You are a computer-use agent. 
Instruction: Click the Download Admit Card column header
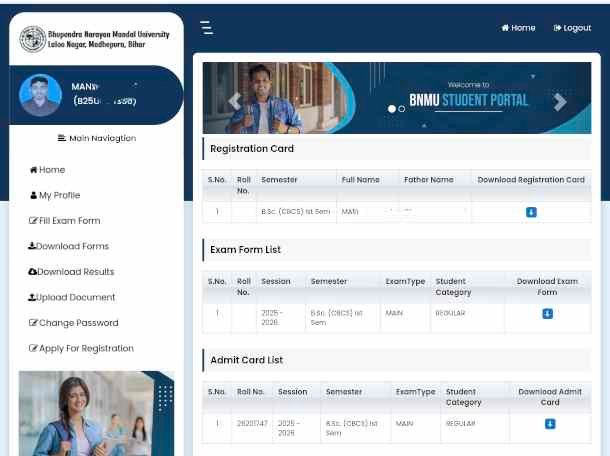[550, 397]
